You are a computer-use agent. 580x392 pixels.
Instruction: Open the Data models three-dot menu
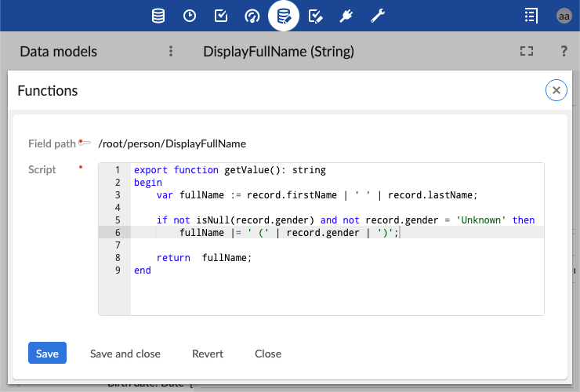(x=171, y=52)
